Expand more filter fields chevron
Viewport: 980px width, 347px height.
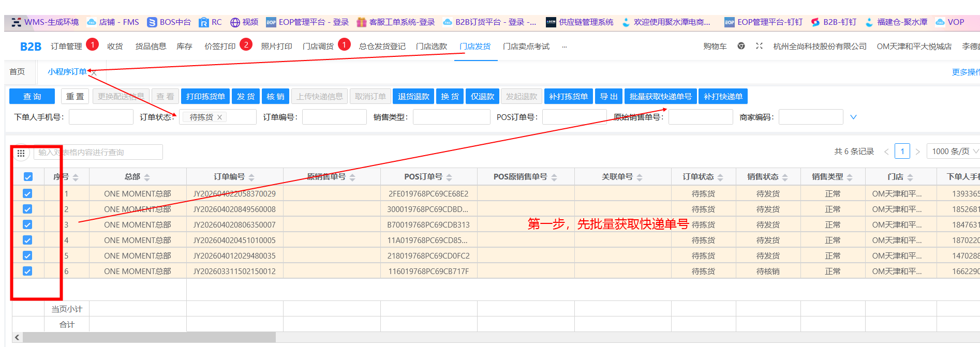coord(853,117)
